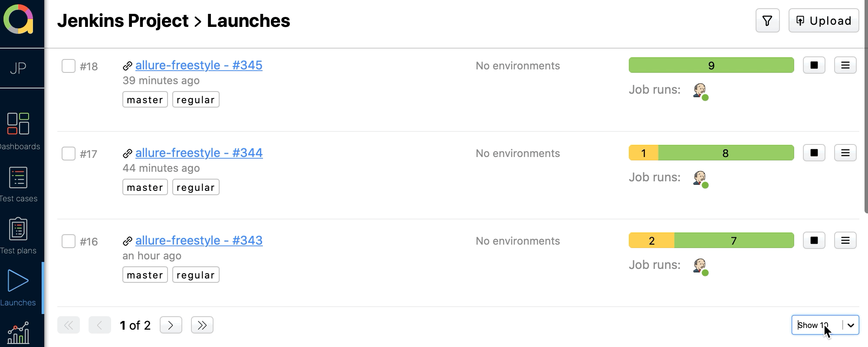Open the context menu for launch #345
This screenshot has height=347, width=868.
[x=845, y=65]
